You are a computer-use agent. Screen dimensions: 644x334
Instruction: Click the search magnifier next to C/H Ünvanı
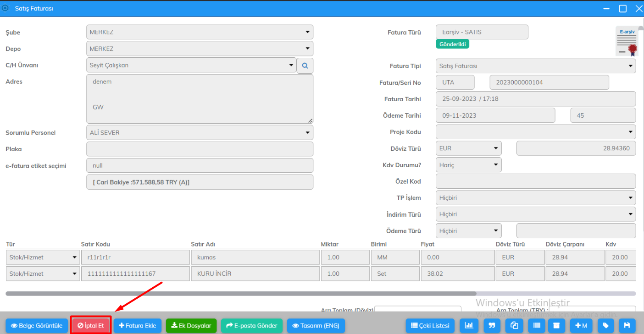[x=305, y=66]
